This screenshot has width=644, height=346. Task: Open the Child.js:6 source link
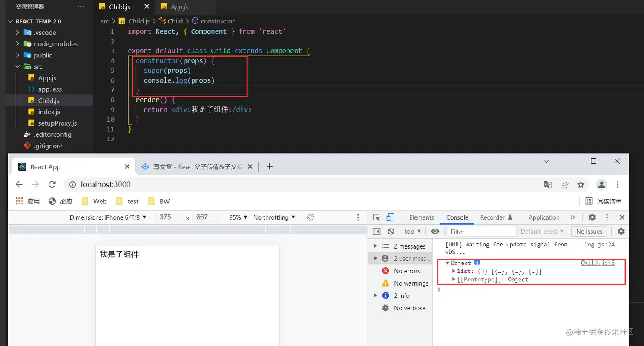coord(598,263)
